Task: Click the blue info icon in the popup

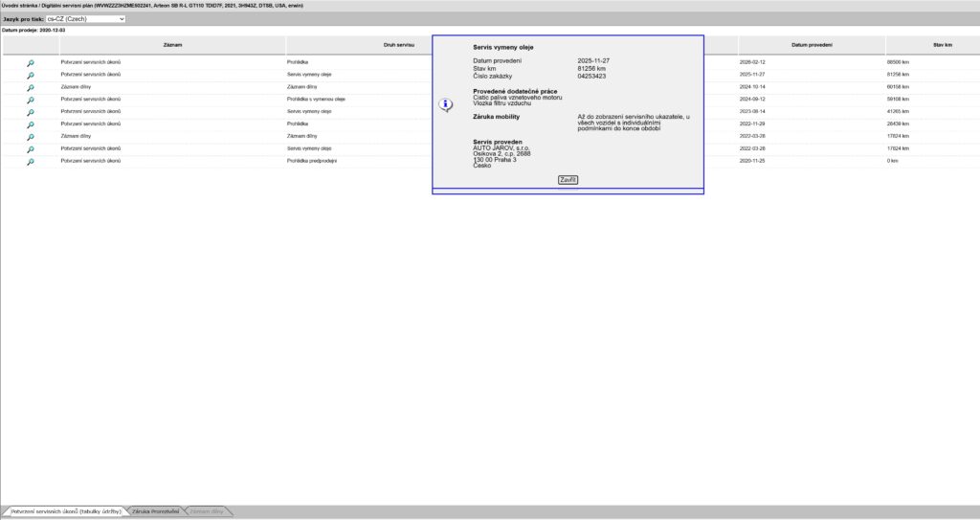Action: point(446,105)
